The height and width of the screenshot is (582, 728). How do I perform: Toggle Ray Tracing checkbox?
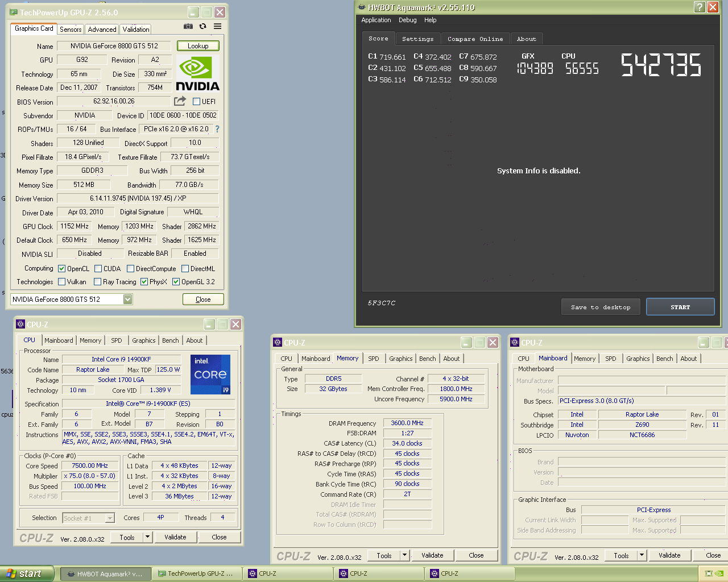[98, 282]
